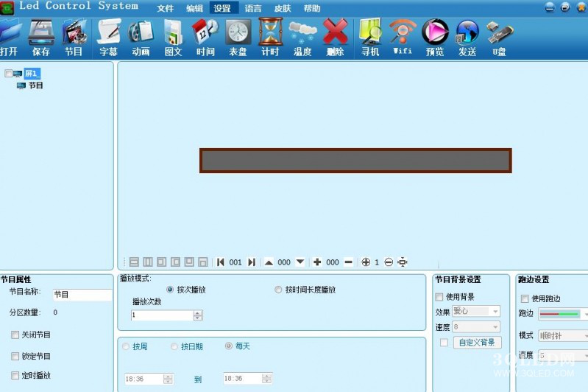Open 跑边 border style dropdown
Image resolution: width=588 pixels, height=392 pixels.
pyautogui.click(x=563, y=314)
